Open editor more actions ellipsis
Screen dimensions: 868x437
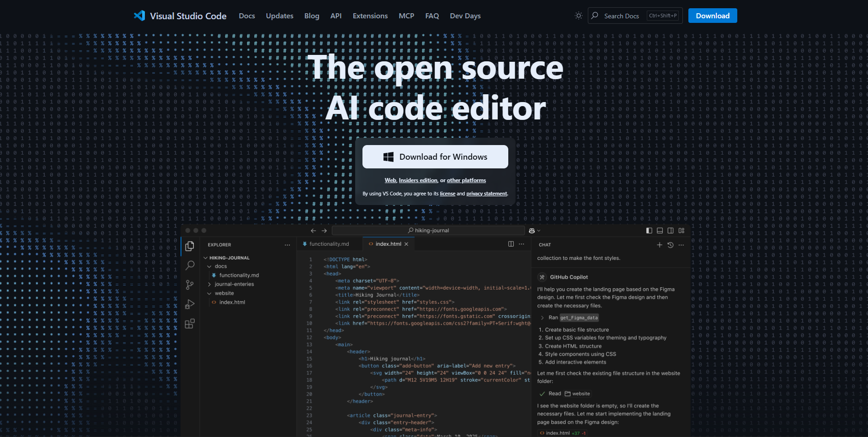(522, 244)
